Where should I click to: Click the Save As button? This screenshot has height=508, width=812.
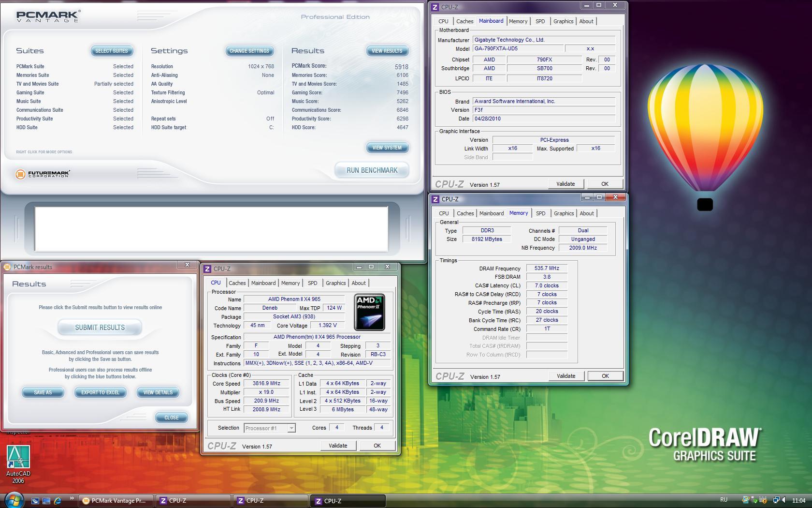click(43, 392)
